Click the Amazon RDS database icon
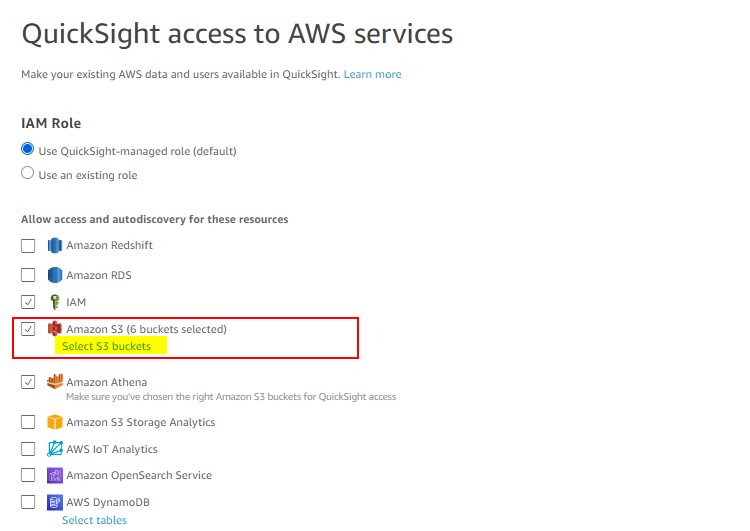Screen dimensions: 750x531 click(x=55, y=275)
